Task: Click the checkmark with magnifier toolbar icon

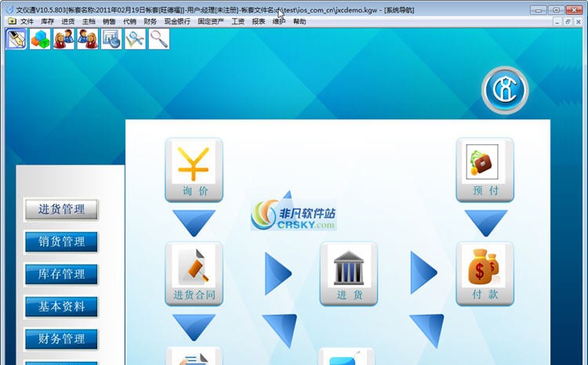Action: 135,39
